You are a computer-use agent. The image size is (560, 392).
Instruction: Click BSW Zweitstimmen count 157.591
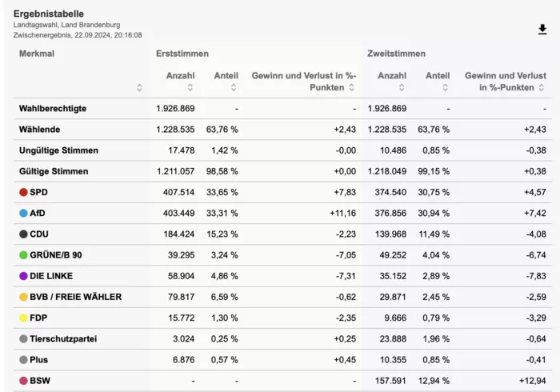(390, 381)
